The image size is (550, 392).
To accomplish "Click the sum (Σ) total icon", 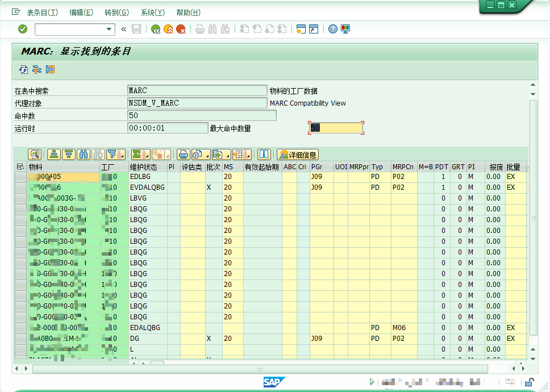I will point(138,155).
